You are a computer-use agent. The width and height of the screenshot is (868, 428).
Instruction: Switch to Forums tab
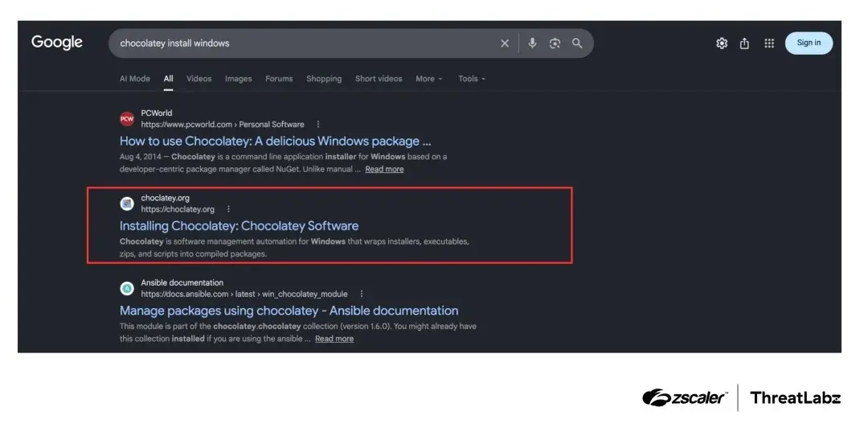click(x=279, y=79)
